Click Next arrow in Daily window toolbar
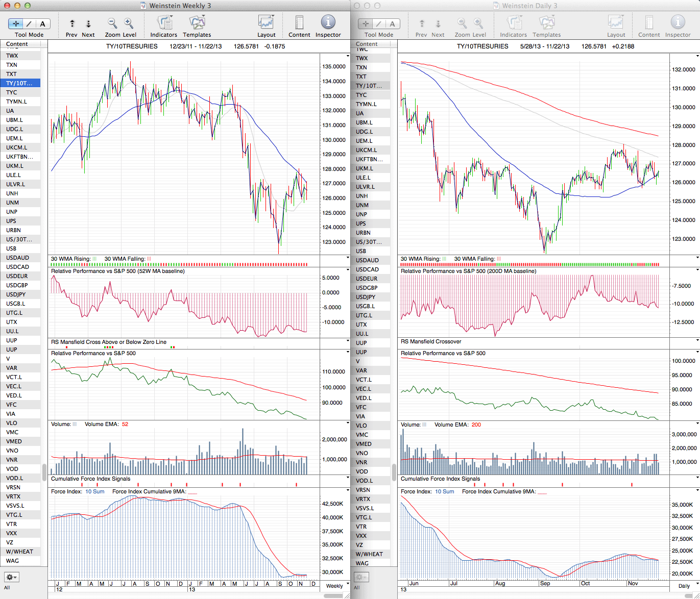 click(438, 23)
